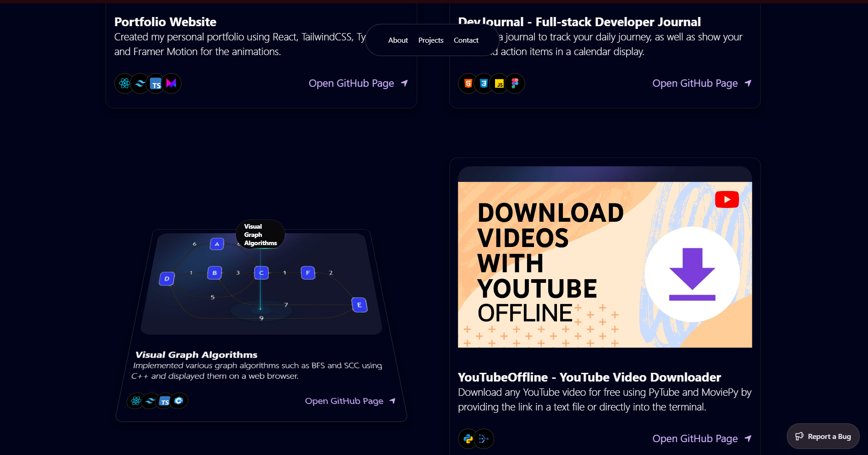Click graph node A in preview
868x455 pixels.
coord(217,244)
